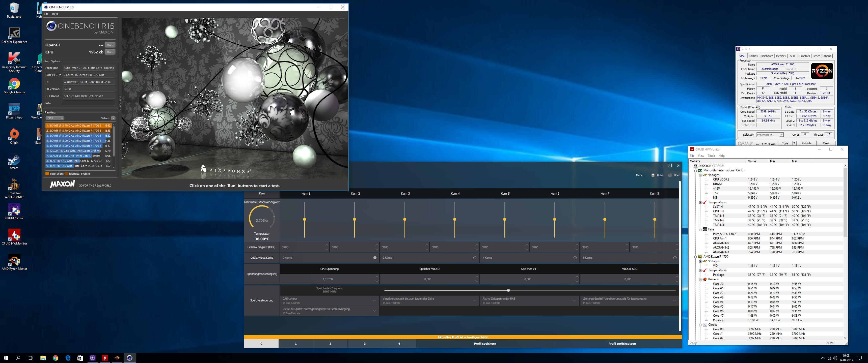Increase Kern 1 Geschwindigkeit with up arrow
868x363 pixels.
click(327, 245)
